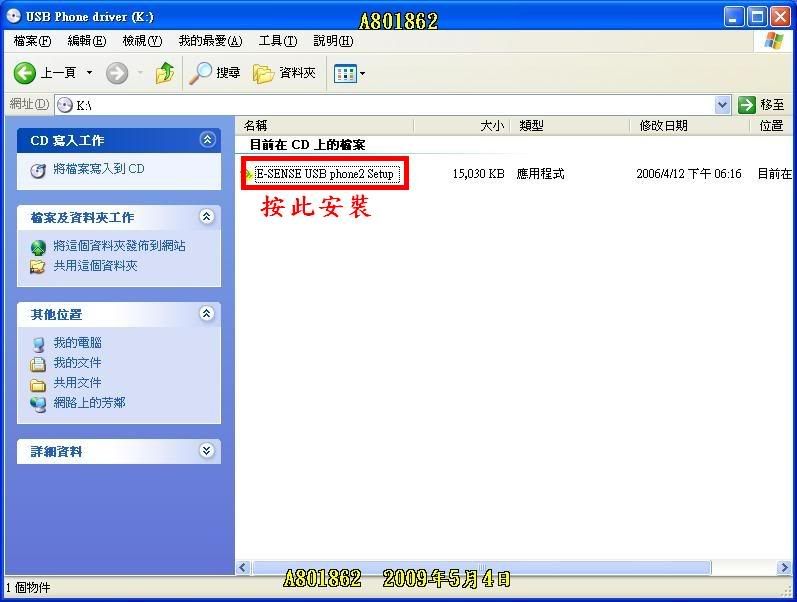Click the title bar CD disc icon
The height and width of the screenshot is (602, 797).
(x=14, y=16)
